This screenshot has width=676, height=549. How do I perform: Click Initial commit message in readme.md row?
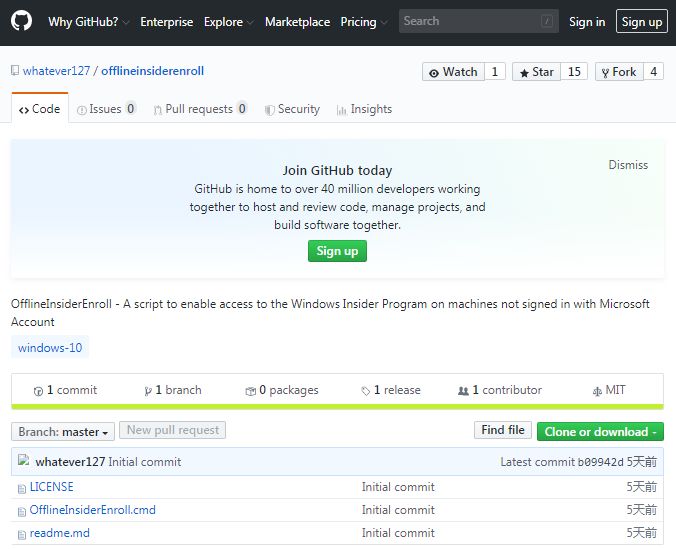tap(398, 533)
